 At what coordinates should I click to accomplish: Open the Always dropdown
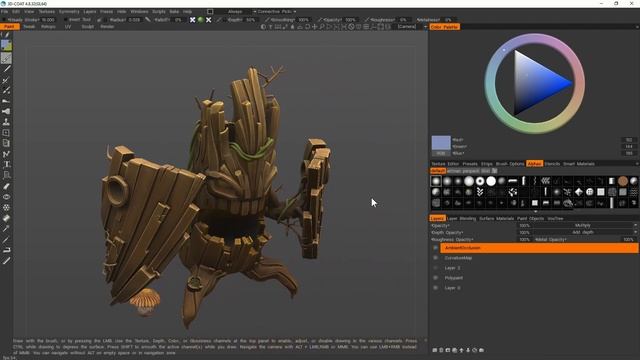pos(237,12)
